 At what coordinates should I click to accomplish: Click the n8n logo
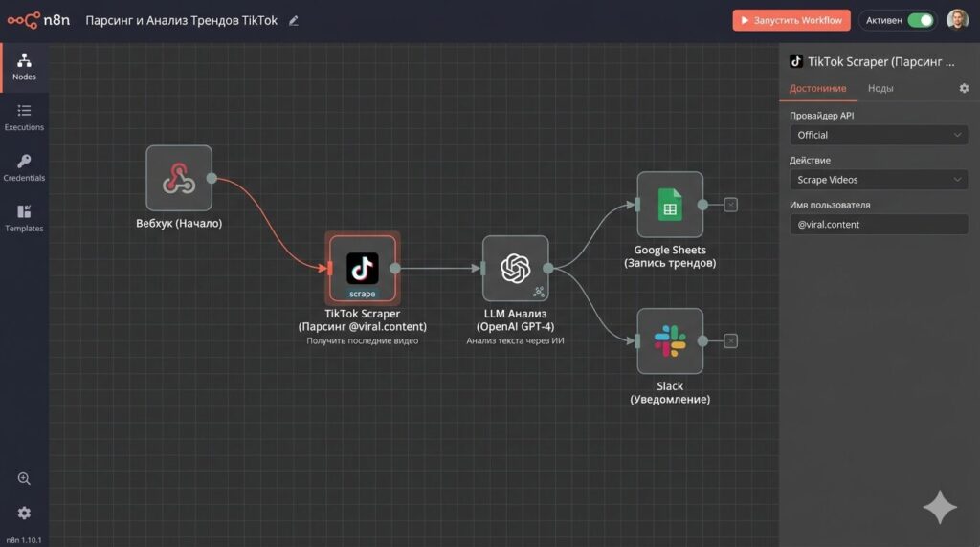pos(38,20)
